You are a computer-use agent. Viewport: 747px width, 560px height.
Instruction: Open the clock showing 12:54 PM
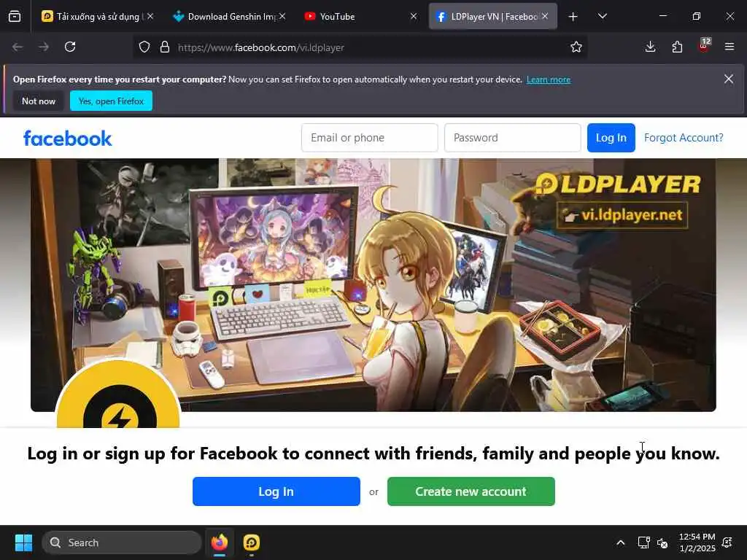(x=697, y=542)
